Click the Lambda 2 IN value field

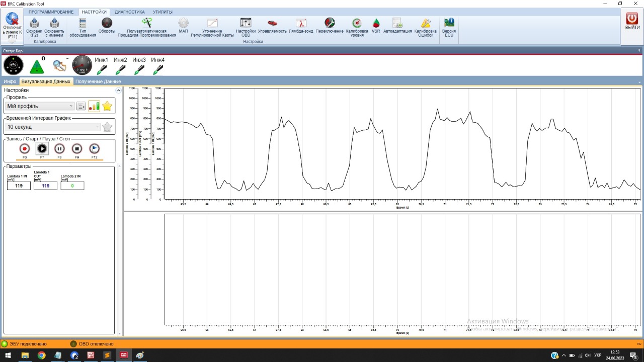tap(72, 186)
